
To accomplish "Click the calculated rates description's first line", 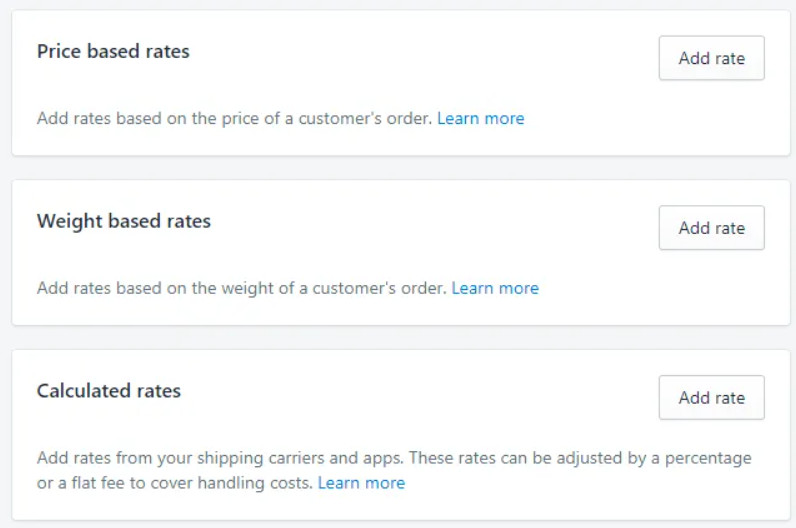I will (x=394, y=458).
